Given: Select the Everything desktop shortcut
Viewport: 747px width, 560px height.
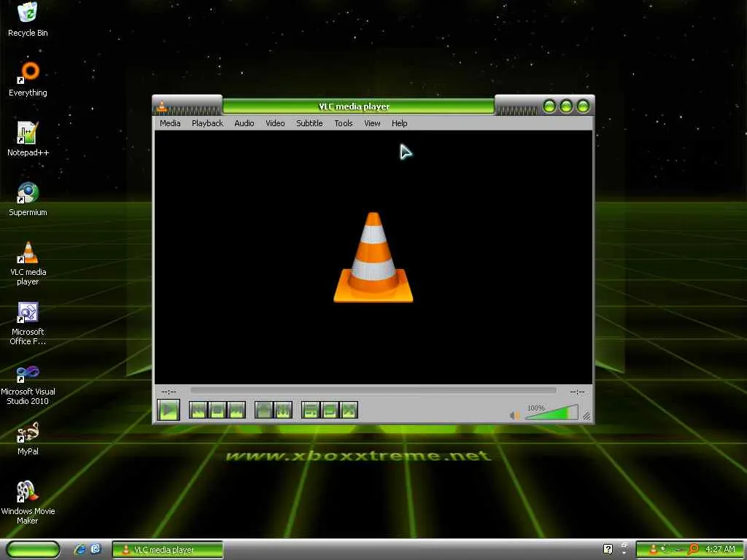Looking at the screenshot, I should tap(28, 79).
